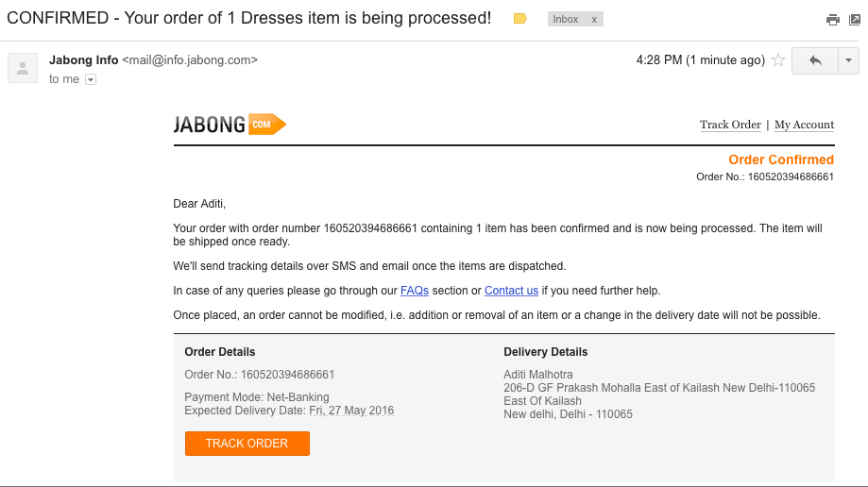Click the 4:28 PM timestamp

700,60
